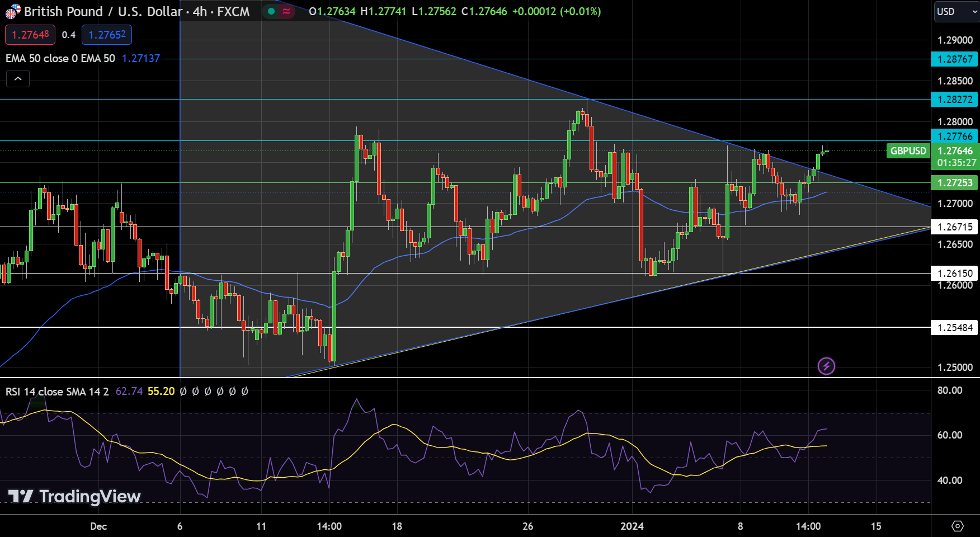
Task: Click the RSI 40.00 scale label
Action: coord(950,480)
